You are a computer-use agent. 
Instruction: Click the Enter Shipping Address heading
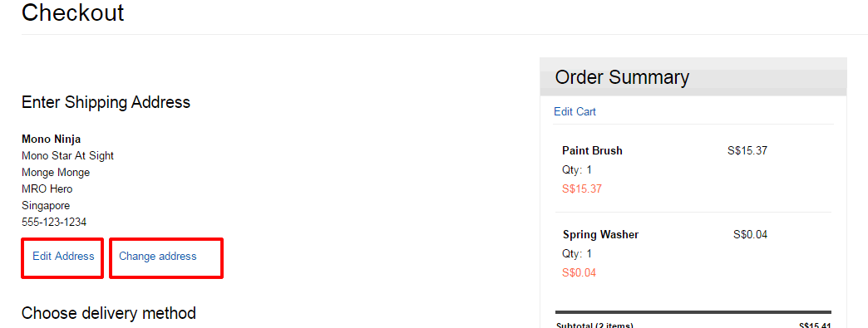106,102
